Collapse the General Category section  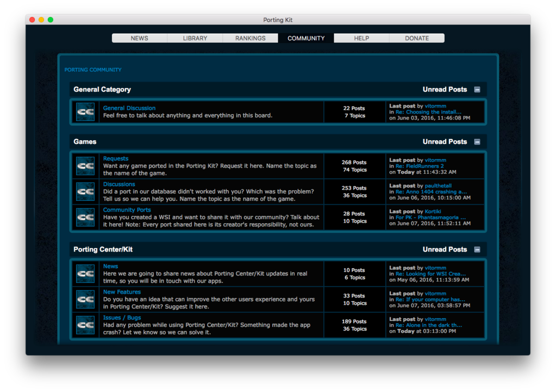coord(477,90)
